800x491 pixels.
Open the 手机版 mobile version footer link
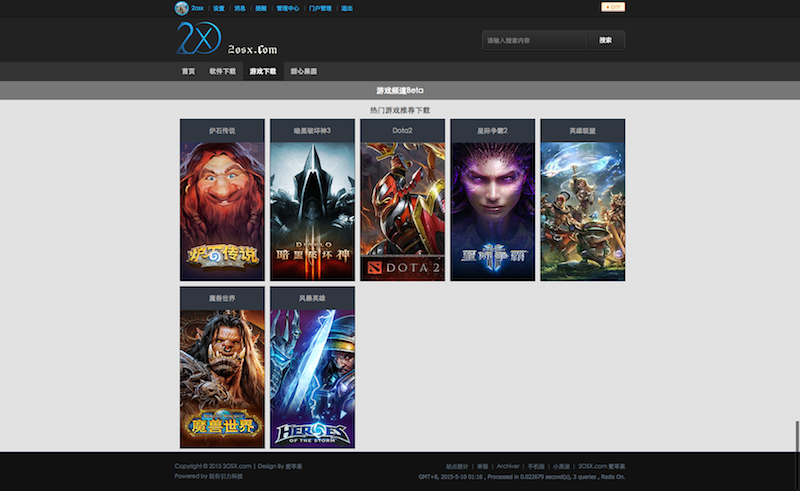536,467
